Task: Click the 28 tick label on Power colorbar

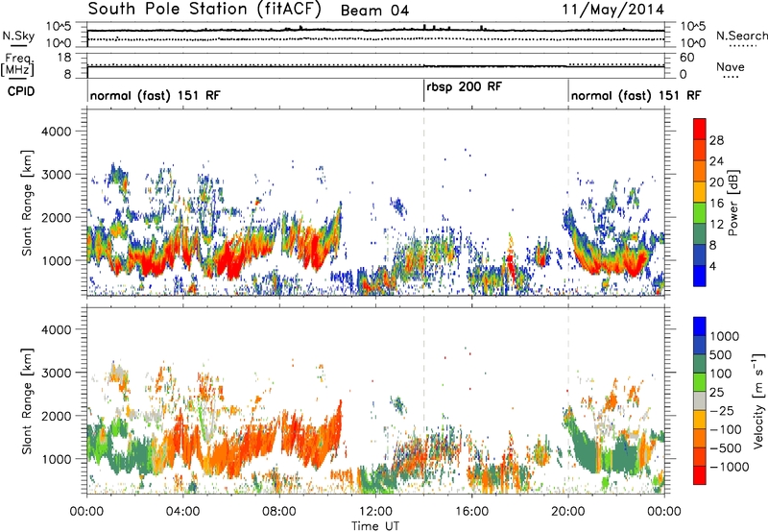Action: tap(716, 140)
